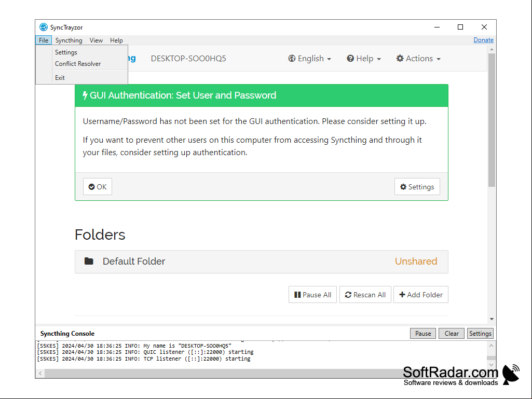
Task: Open the Syncthing menu
Action: click(69, 40)
